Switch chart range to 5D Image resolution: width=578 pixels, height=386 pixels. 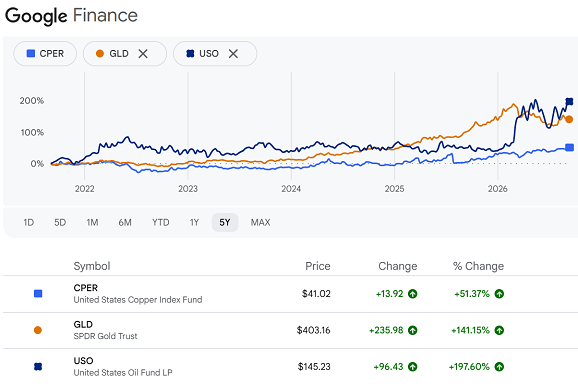coord(60,223)
